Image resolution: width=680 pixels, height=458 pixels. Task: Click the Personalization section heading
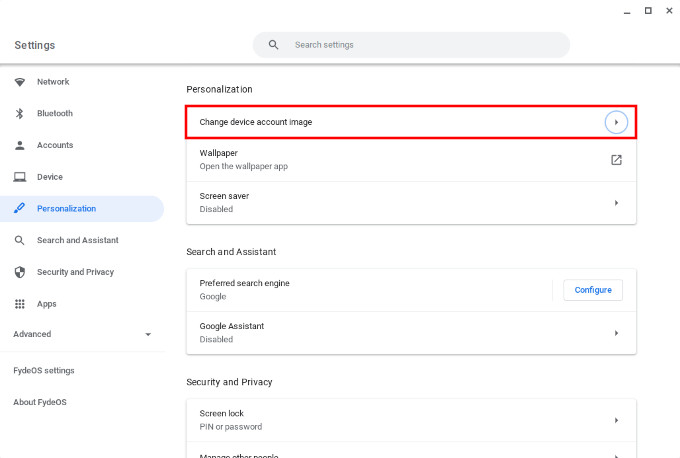tap(219, 89)
